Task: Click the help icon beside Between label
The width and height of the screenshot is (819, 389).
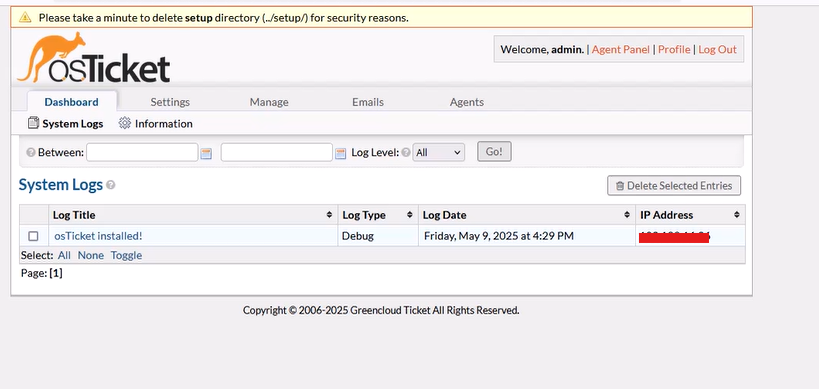Action: [x=31, y=153]
